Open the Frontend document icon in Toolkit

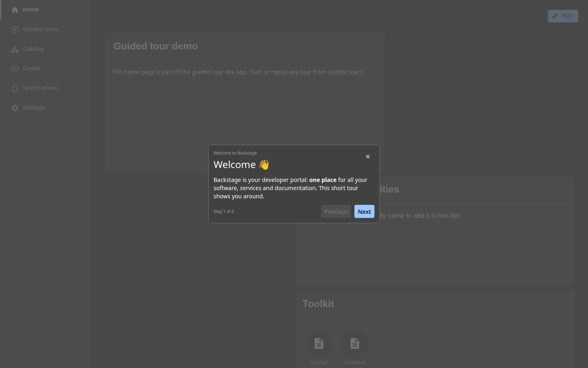(355, 343)
